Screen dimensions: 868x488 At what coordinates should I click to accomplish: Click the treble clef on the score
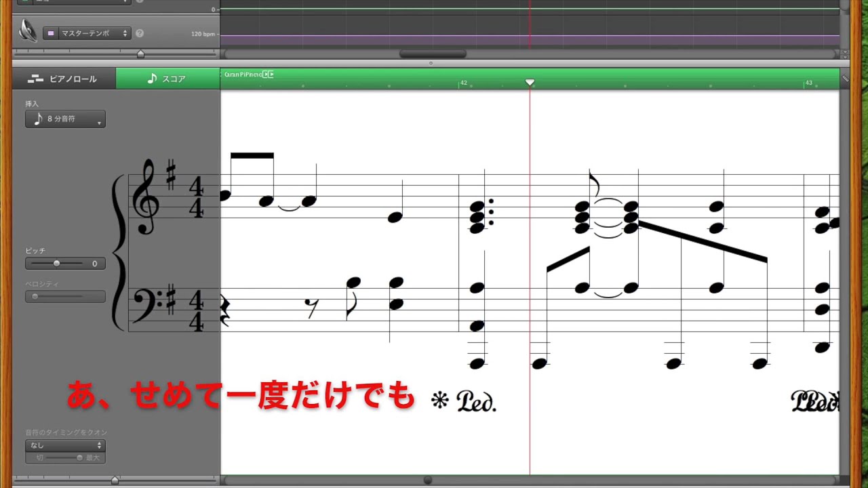pos(146,197)
